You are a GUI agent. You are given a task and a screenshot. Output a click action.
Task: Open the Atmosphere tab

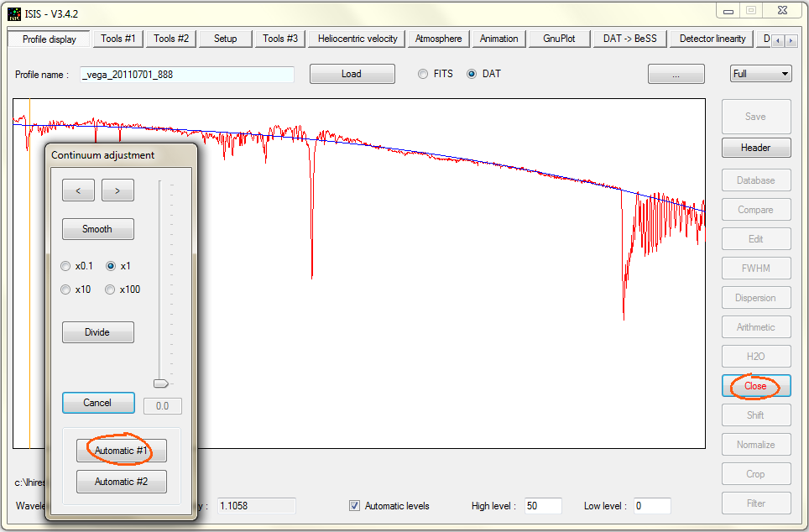438,39
